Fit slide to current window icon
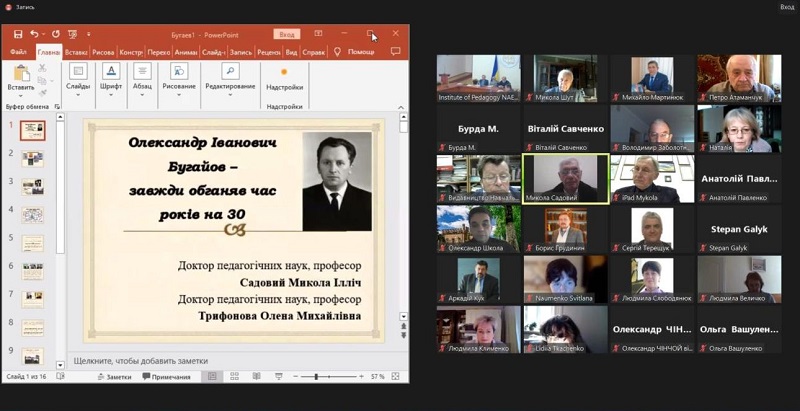Screen dimensions: 800x411 (395, 376)
